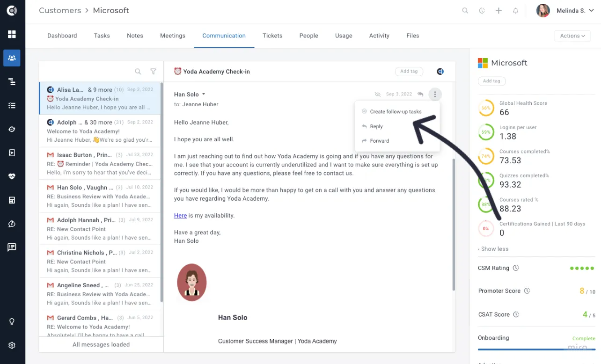Click Han Solo signature avatar image
601x364 pixels.
coord(192,282)
